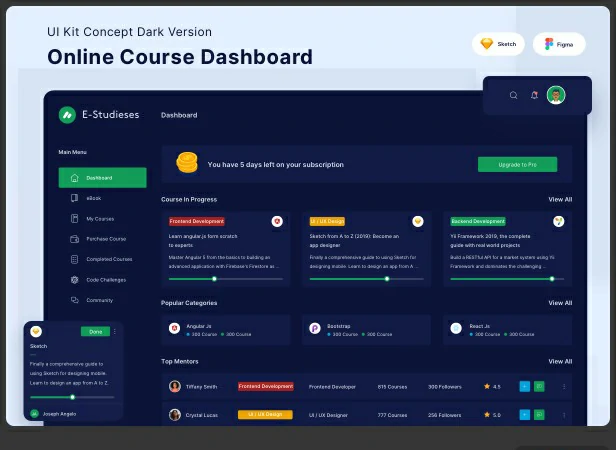
Task: Click the Figma badge at top
Action: tap(559, 44)
